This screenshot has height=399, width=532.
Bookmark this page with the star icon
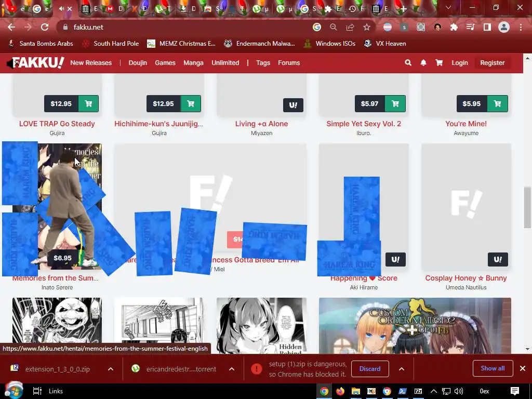point(367,27)
